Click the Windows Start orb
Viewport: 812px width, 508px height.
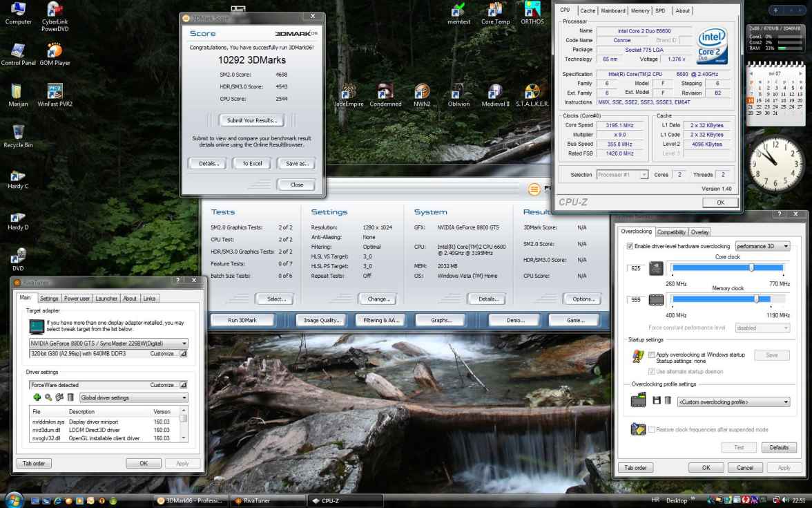[14, 500]
